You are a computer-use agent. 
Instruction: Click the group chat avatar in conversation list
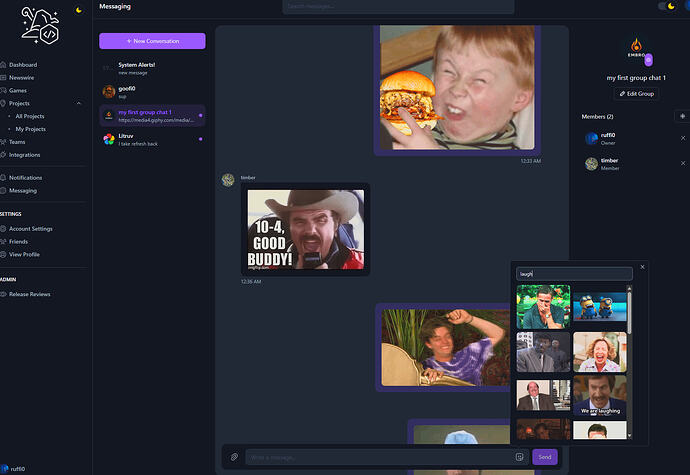[109, 116]
